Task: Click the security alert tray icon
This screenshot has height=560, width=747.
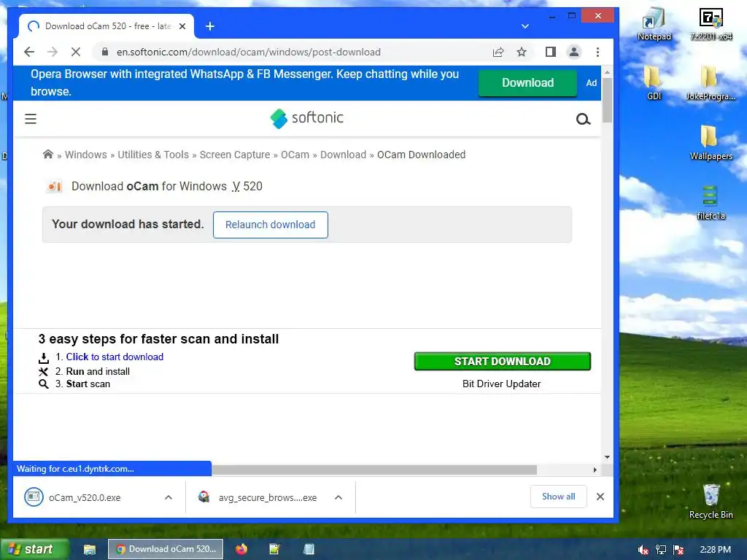Action: tap(678, 550)
